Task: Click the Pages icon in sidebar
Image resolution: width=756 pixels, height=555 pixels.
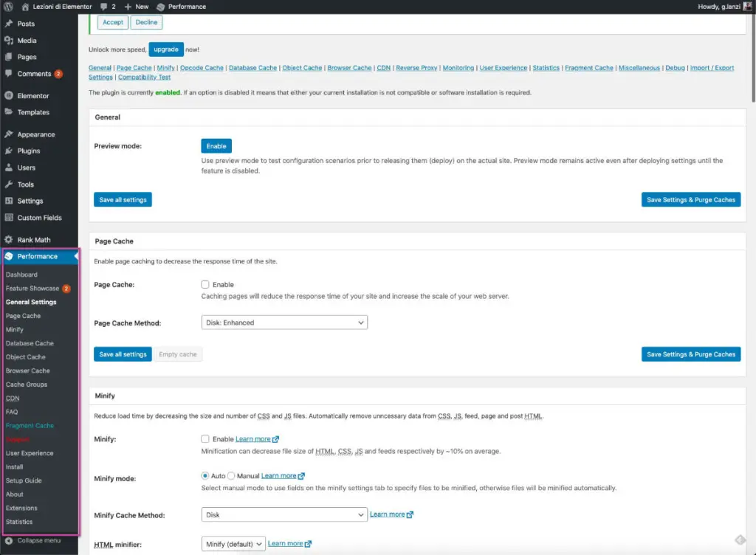Action: 9,57
